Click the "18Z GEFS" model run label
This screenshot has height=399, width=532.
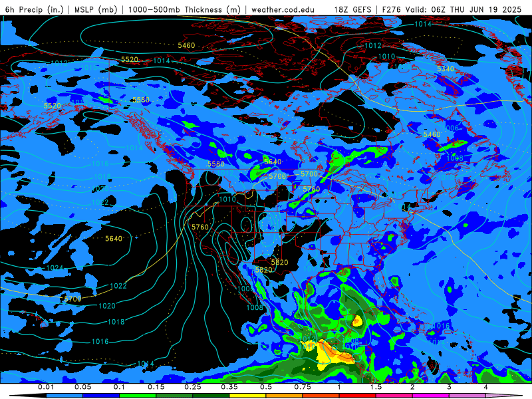point(353,9)
